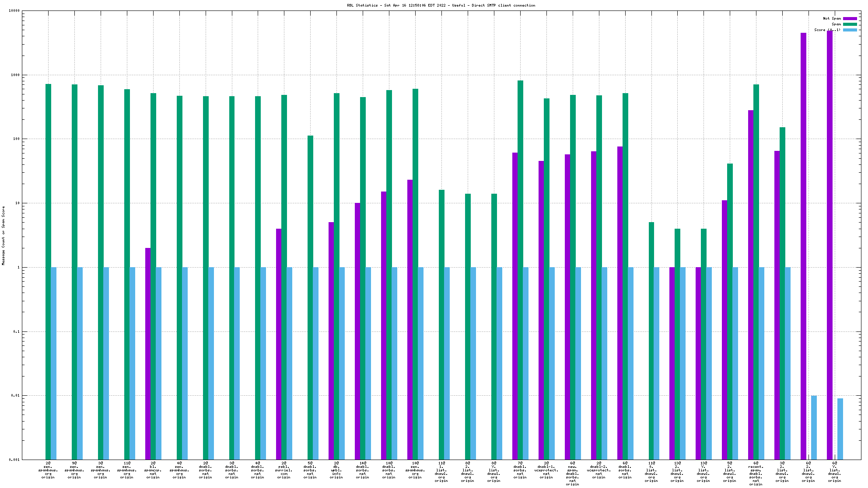The width and height of the screenshot is (868, 488).
Task: Click the 0.01 y-axis tick label
Action: 15,396
